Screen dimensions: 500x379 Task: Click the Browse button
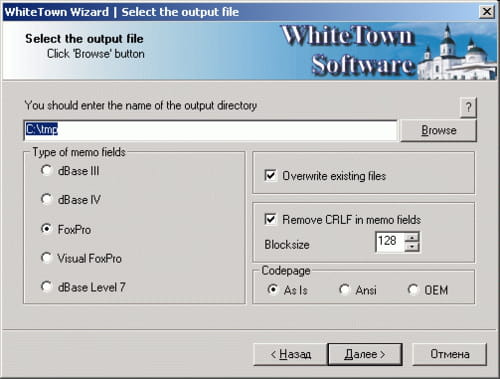point(438,130)
